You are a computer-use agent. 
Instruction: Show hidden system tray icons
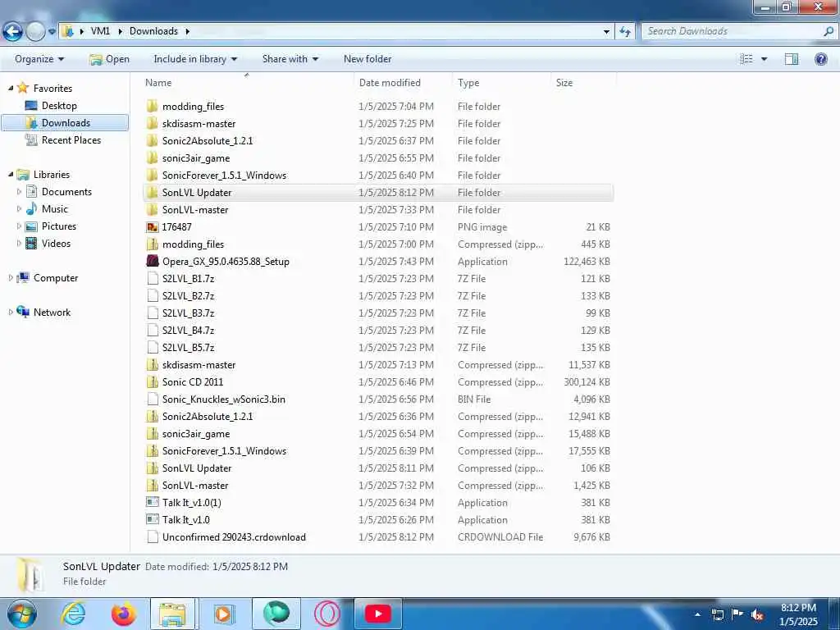click(697, 614)
